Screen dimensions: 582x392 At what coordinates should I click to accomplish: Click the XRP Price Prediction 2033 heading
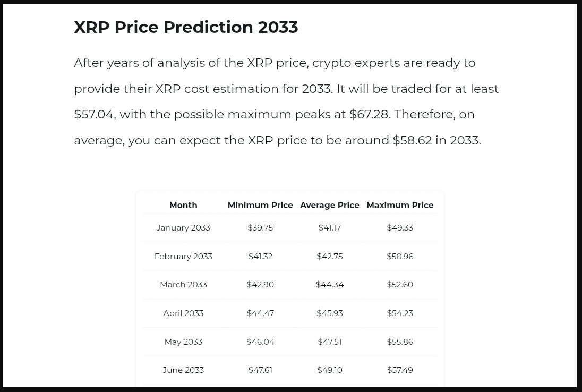point(186,27)
